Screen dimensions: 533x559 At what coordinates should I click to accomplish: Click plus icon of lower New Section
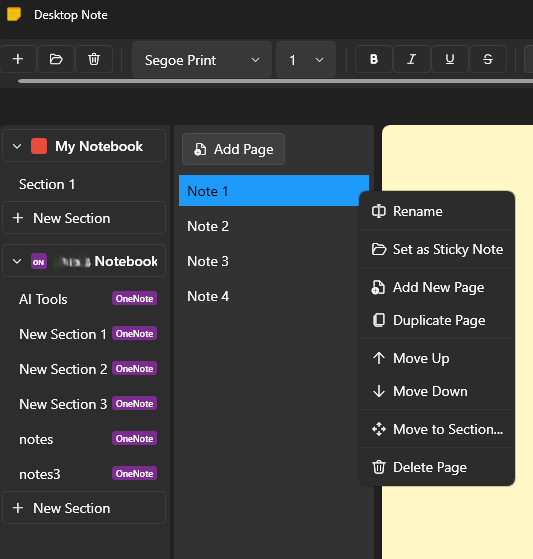pyautogui.click(x=18, y=508)
